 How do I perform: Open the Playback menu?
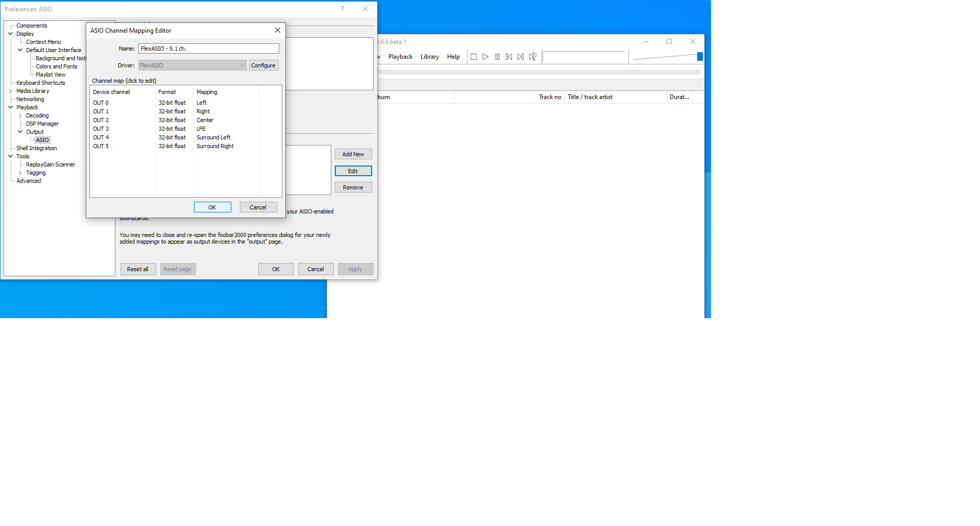[x=400, y=57]
